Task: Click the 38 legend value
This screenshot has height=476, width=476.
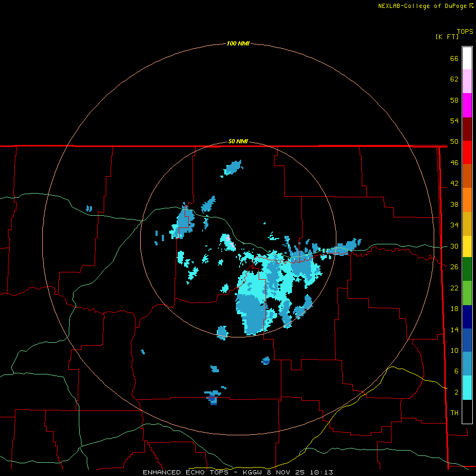Action: 454,204
